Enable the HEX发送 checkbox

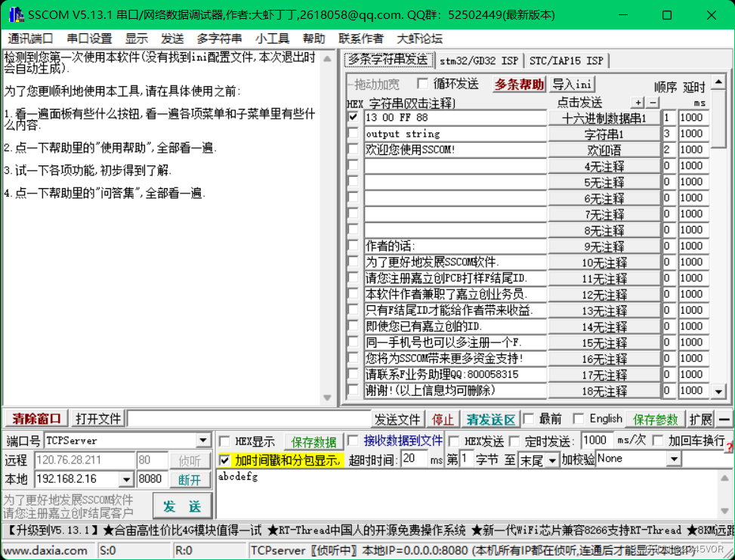point(454,441)
